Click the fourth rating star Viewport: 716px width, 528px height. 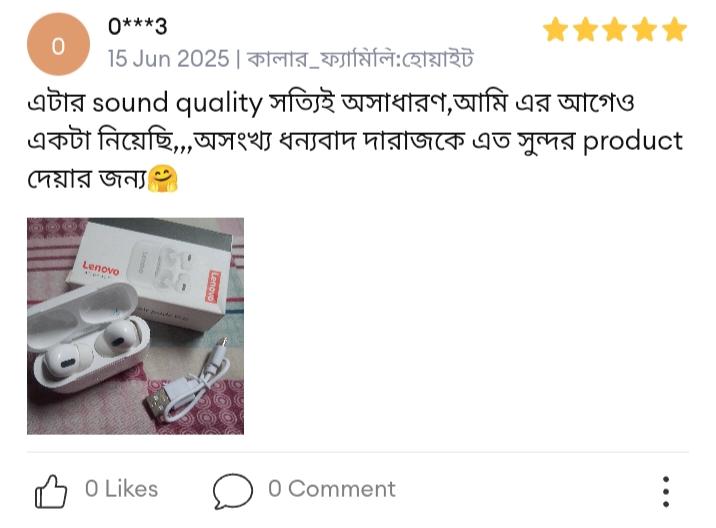click(645, 30)
